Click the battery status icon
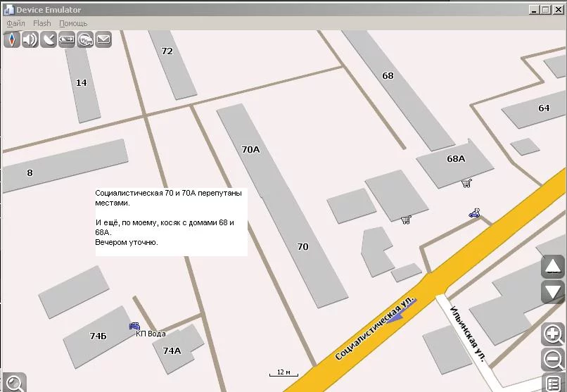 tap(67, 39)
